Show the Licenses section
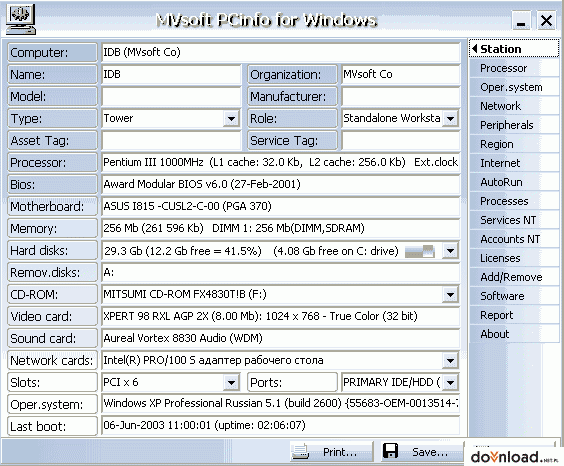Screen dimensions: 564x466 pos(514,258)
